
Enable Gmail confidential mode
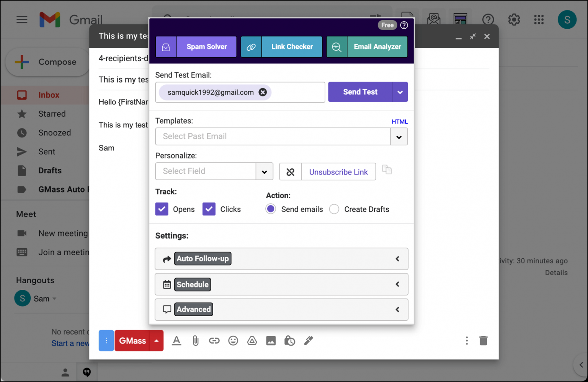coord(289,340)
